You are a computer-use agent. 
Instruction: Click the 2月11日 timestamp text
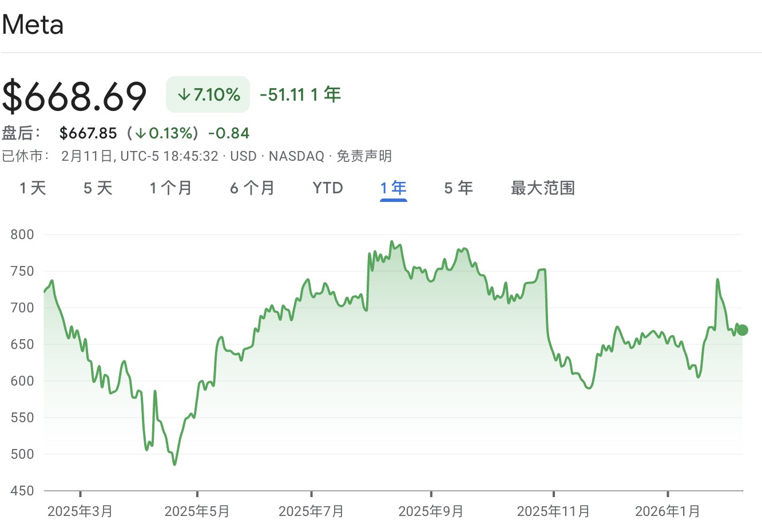(86, 156)
